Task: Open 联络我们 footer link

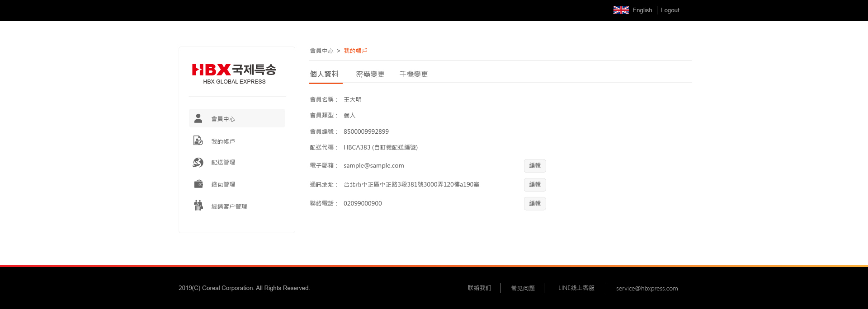Action: pyautogui.click(x=479, y=288)
